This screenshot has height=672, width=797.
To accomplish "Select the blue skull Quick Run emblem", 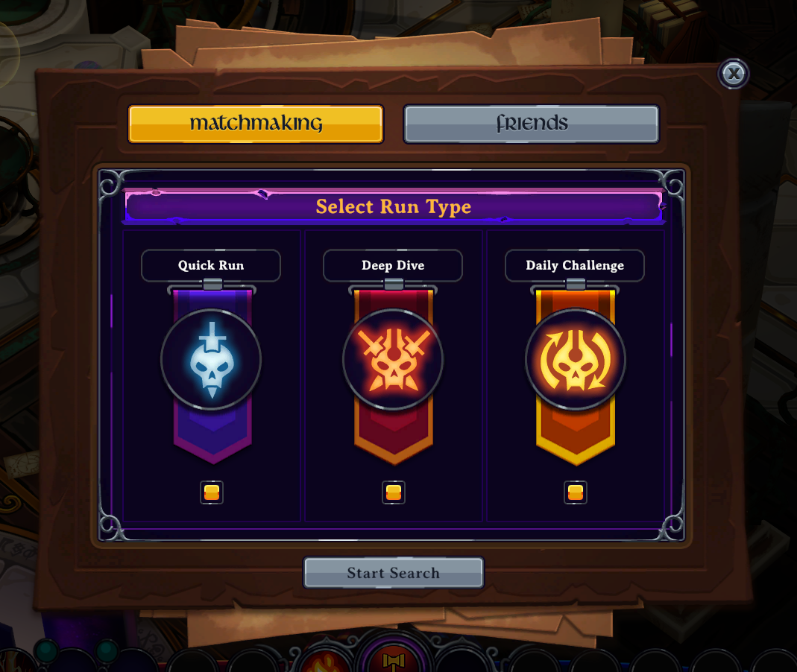I will tap(211, 360).
